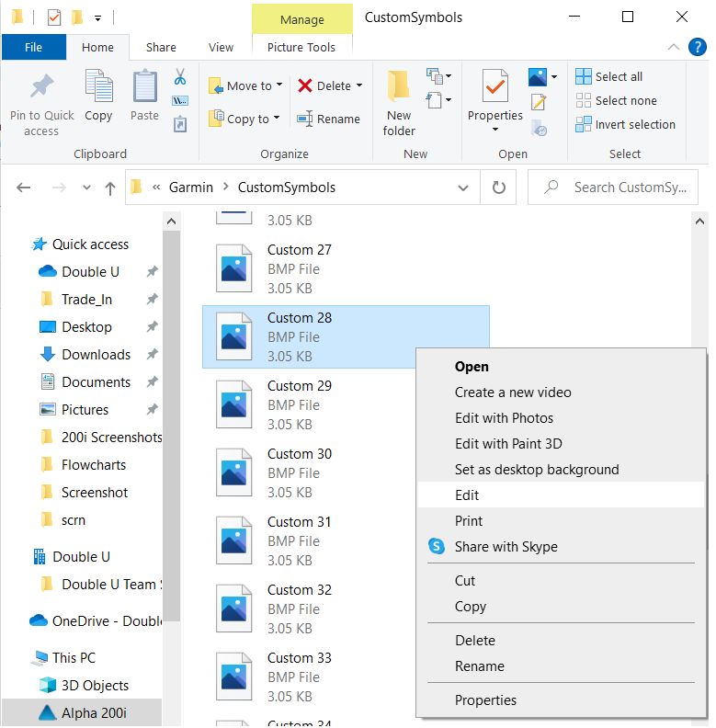This screenshot has width=716, height=728.
Task: Click the Rename button in Organize group
Action: (328, 119)
